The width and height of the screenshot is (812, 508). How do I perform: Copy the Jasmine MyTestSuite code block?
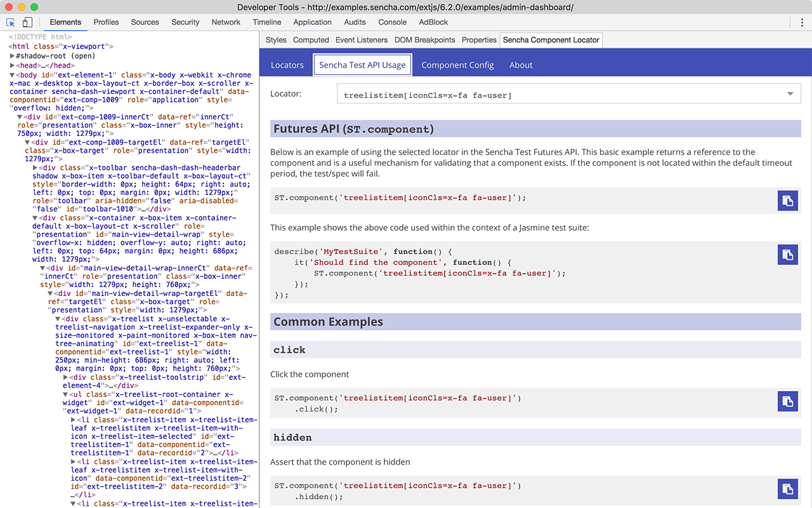pyautogui.click(x=788, y=255)
